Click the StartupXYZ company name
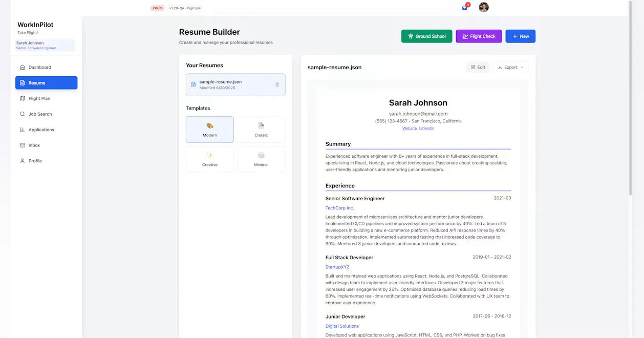This screenshot has height=338, width=644. tap(337, 267)
